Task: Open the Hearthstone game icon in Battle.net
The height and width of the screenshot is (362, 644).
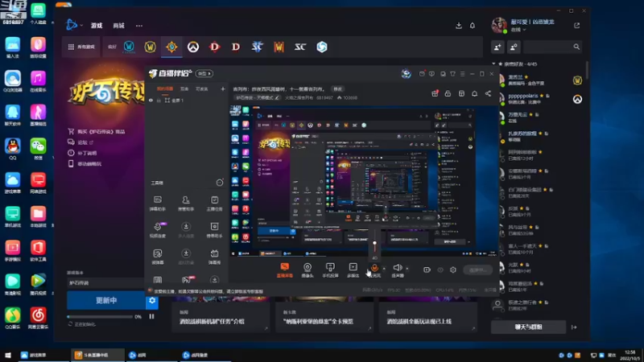Action: coord(171,47)
